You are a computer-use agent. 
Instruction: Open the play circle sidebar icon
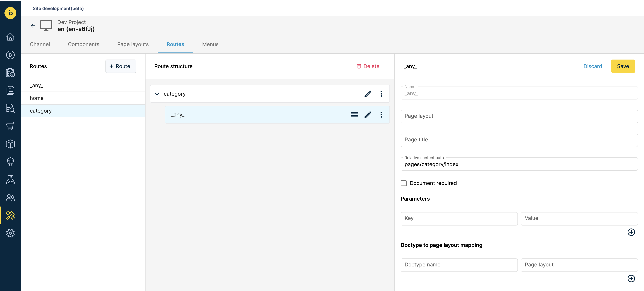tap(10, 55)
